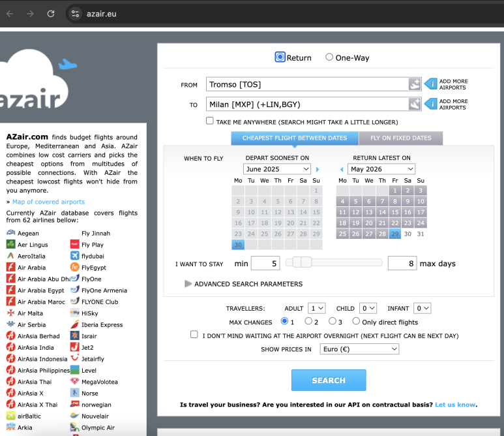Reload the azair.eu page
This screenshot has width=504, height=436.
[x=51, y=14]
